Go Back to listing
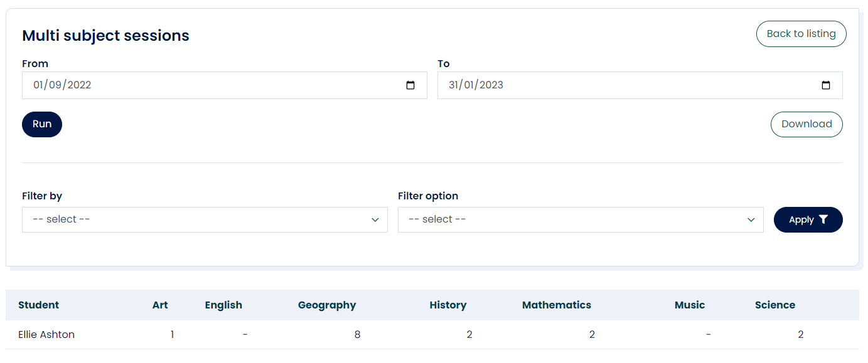Screen dimensions: 868x363 801,34
